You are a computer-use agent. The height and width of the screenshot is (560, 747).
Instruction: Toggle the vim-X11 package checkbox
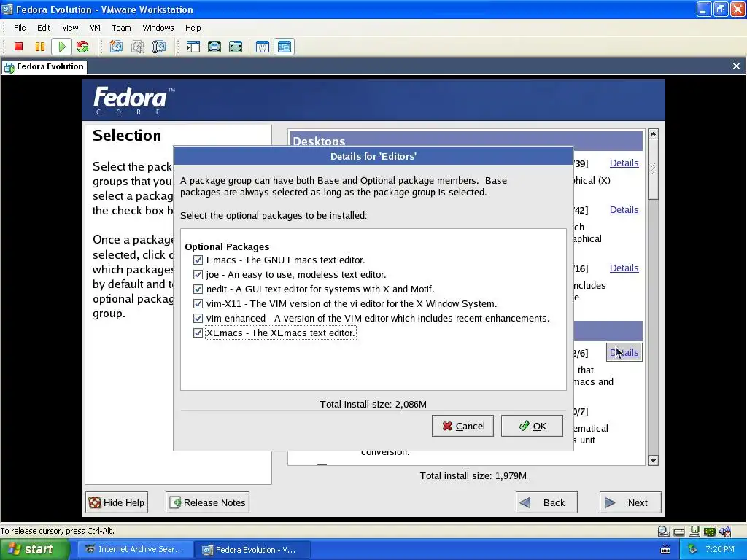(198, 304)
